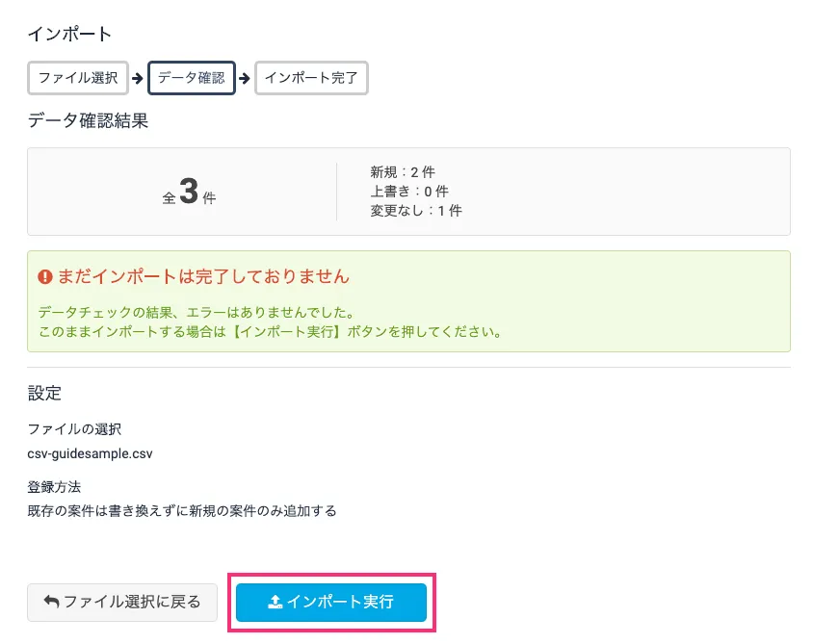Click the 設定 section heading

44,393
